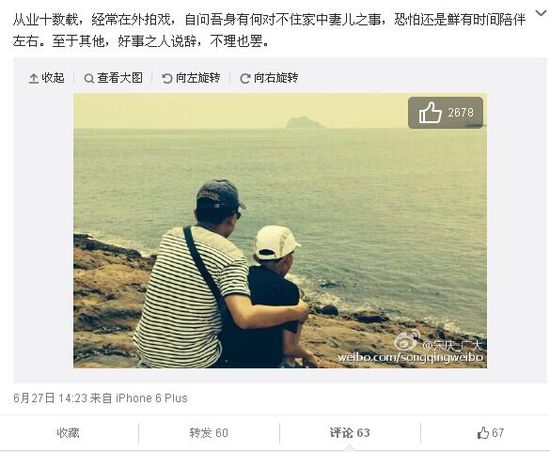Expand the post options chevron at top right
Image resolution: width=550 pixels, height=452 pixels.
click(x=542, y=14)
